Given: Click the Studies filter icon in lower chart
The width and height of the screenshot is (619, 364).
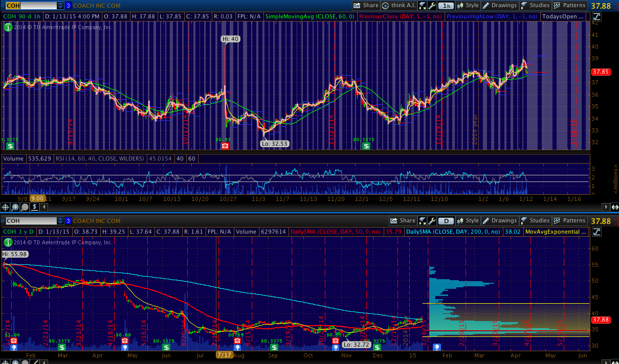Looking at the screenshot, I should 525,221.
